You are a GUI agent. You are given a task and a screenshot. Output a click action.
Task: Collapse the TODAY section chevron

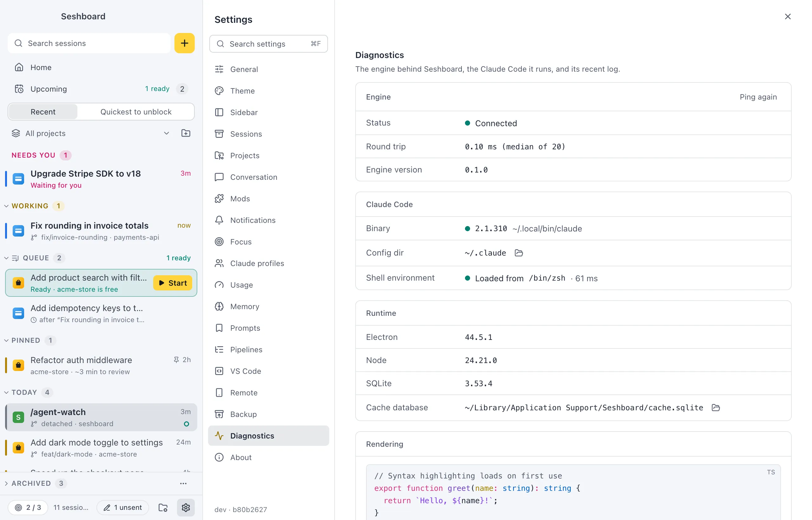point(6,392)
